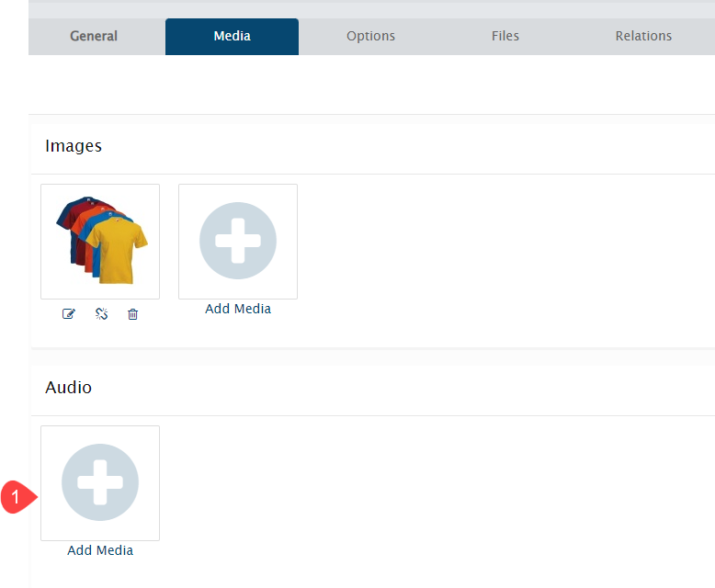Screen dimensions: 715x588
Task: Open the Relations tab
Action: [x=643, y=36]
